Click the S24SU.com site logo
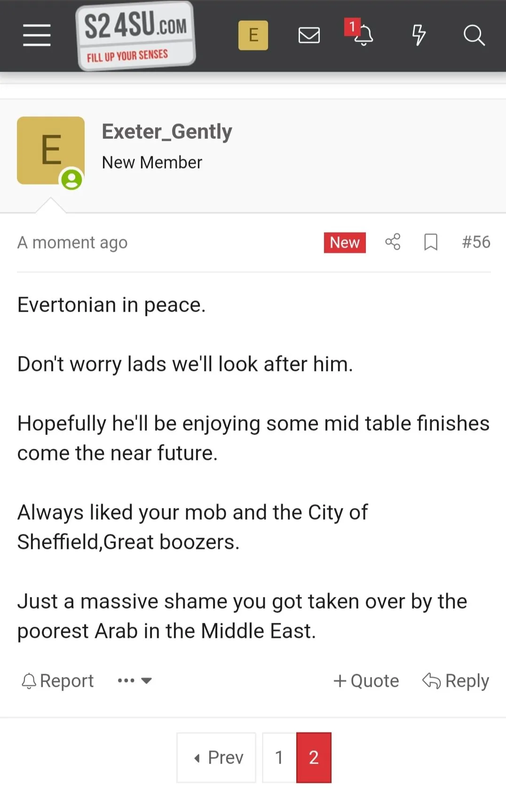The image size is (506, 812). pos(135,36)
